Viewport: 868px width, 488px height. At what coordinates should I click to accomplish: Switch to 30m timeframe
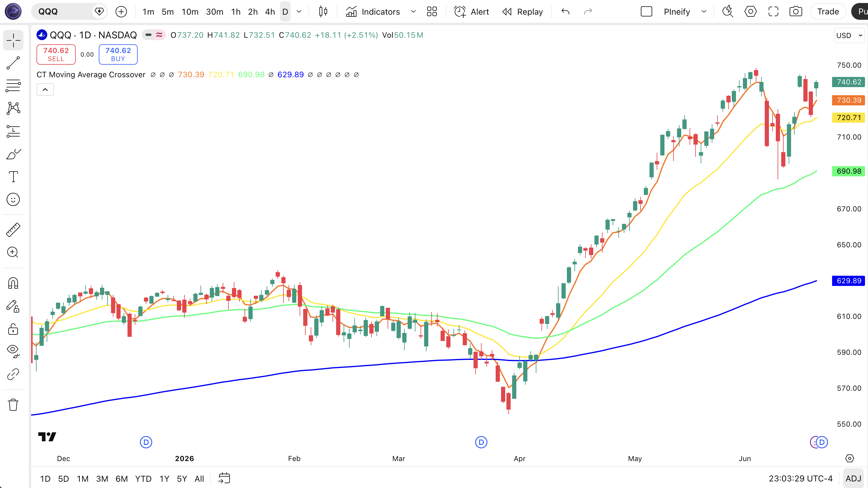pos(214,11)
